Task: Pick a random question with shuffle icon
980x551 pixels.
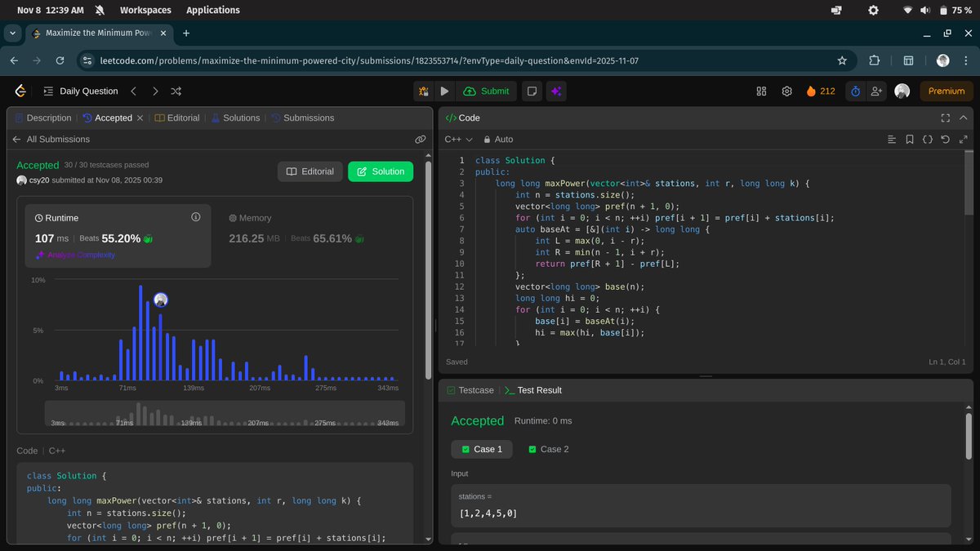Action: click(176, 91)
